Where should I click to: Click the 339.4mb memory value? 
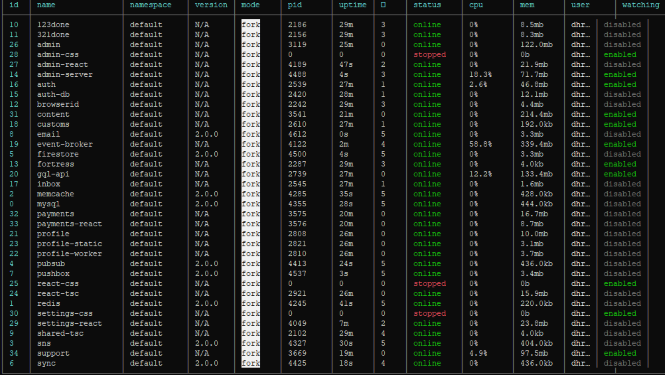tap(536, 144)
